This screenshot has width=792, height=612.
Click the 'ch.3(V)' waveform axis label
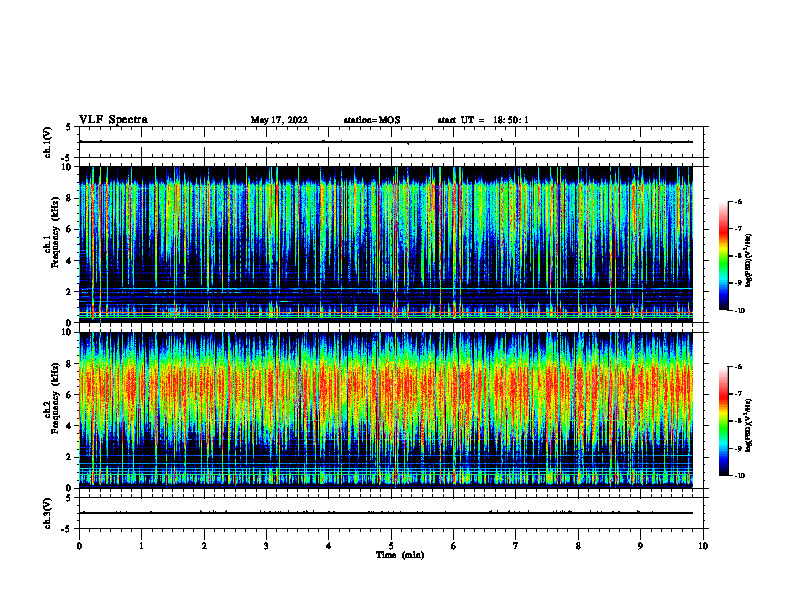click(x=48, y=513)
